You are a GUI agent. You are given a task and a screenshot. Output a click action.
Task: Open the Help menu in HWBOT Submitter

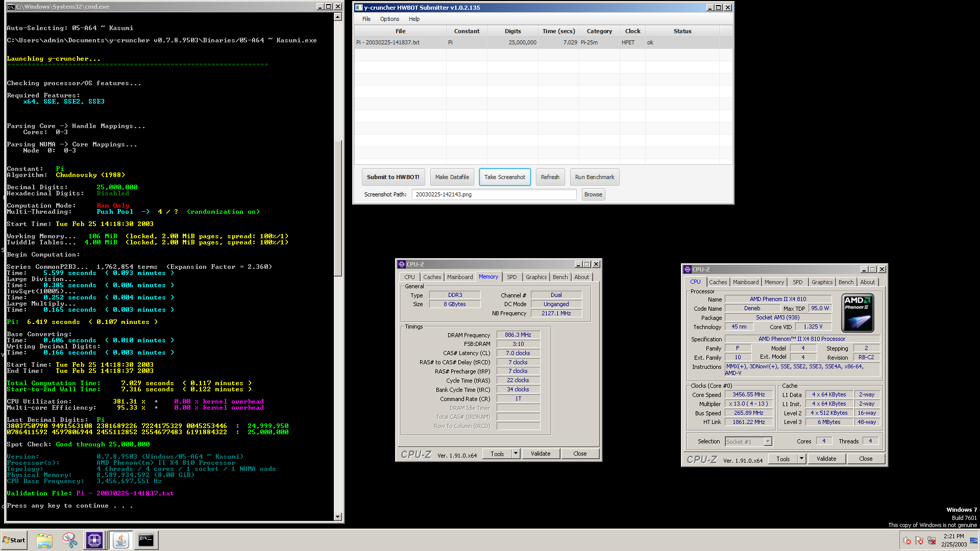click(x=414, y=19)
